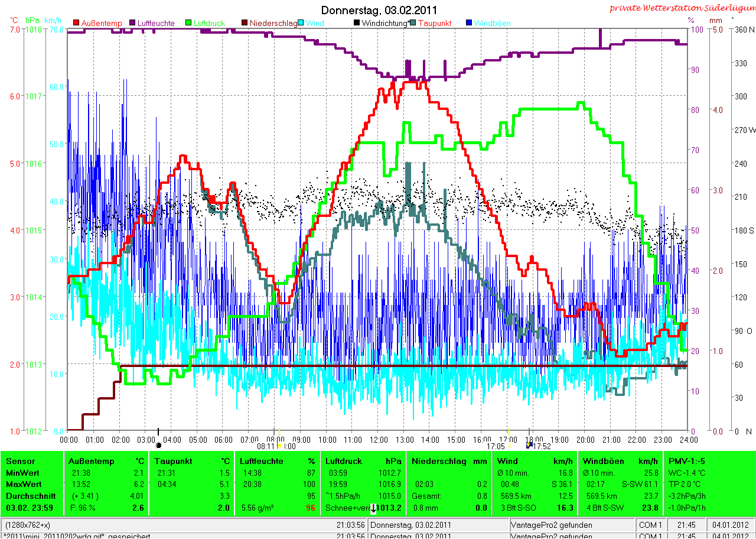The height and width of the screenshot is (539, 756).
Task: Select the black Windrichtung legend square
Action: tap(356, 23)
